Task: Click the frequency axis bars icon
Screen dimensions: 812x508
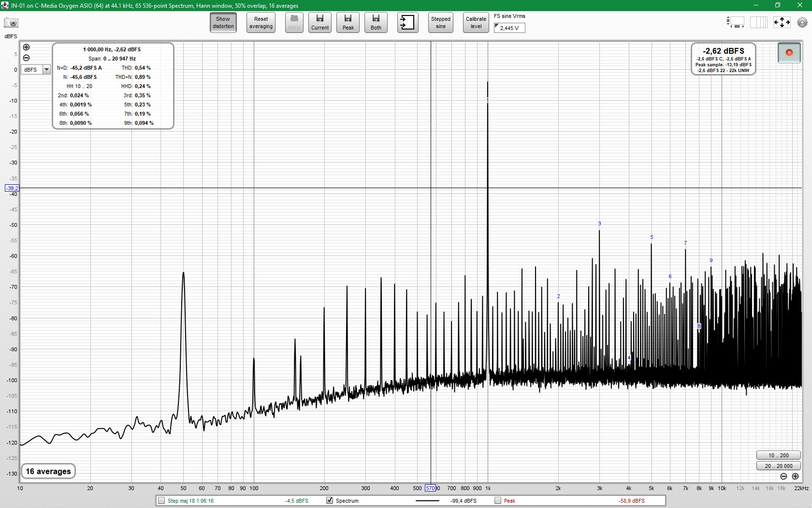Action: [758, 22]
